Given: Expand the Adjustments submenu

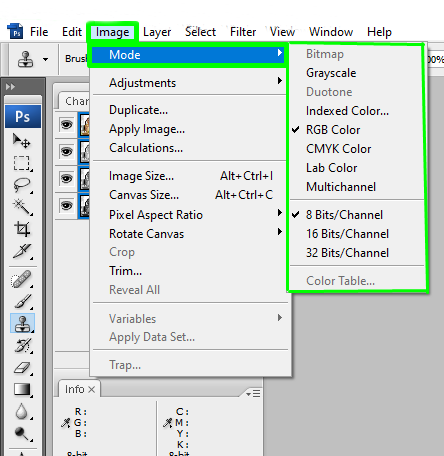Looking at the screenshot, I should coord(189,82).
